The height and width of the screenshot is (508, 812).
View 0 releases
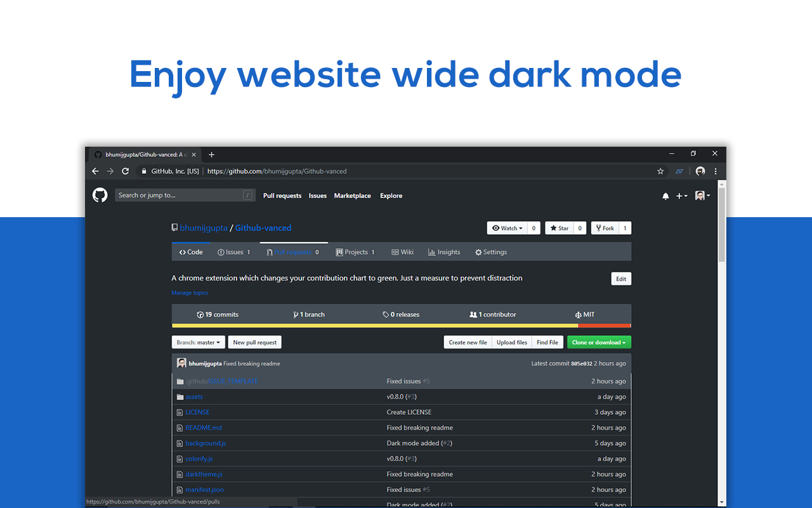401,314
